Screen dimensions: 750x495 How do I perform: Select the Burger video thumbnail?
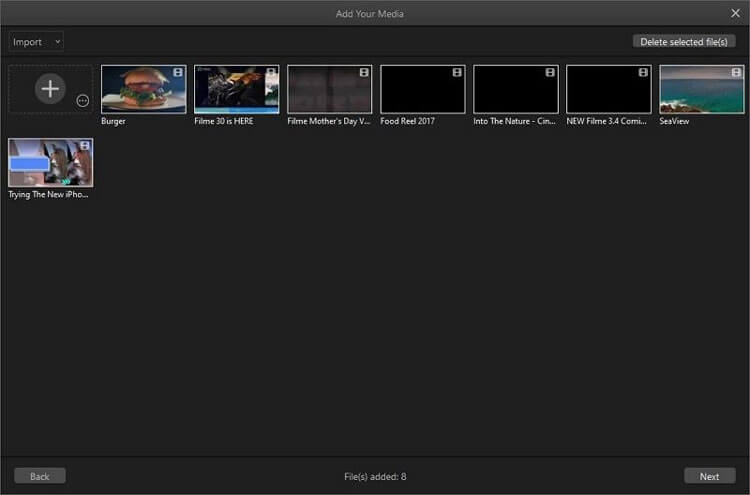143,89
